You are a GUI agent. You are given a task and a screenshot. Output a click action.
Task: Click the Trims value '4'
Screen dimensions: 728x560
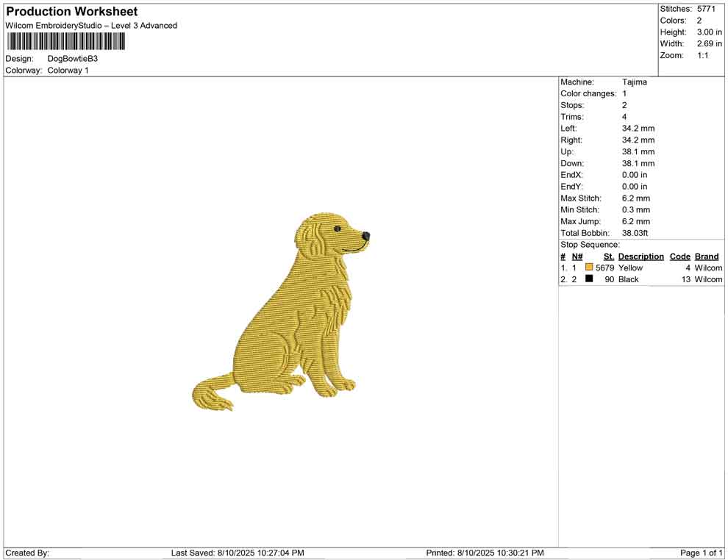tap(624, 117)
